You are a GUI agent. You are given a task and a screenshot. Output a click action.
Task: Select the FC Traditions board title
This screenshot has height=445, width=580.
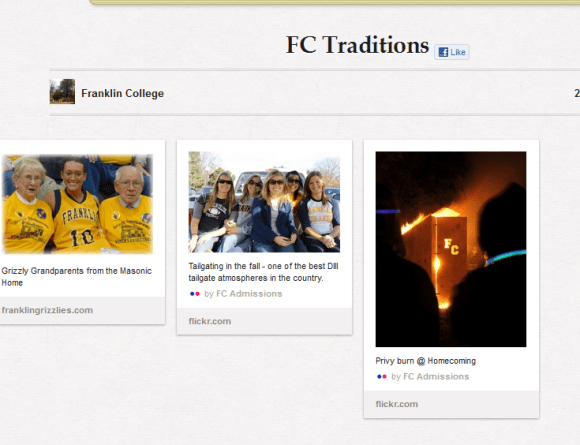tap(357, 45)
